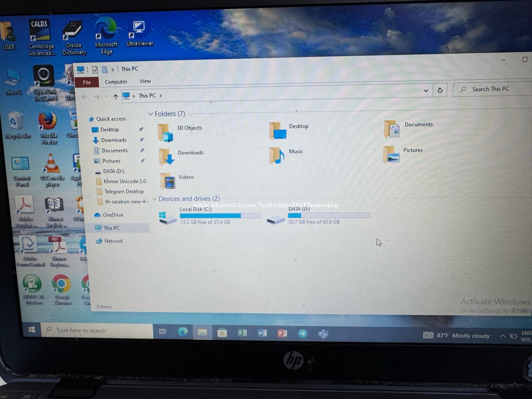This screenshot has height=399, width=532.
Task: Open Telegram from the taskbar
Action: [303, 333]
